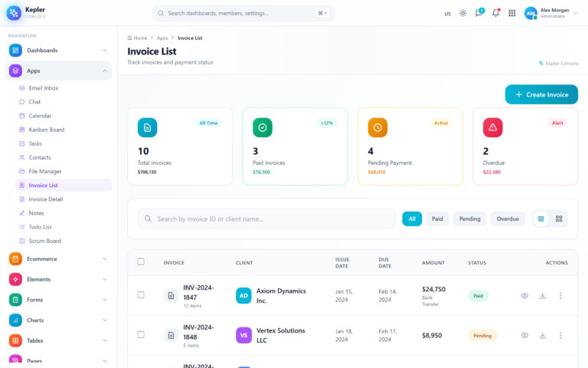This screenshot has width=588, height=368.
Task: Click the Paid Invoices checkmark icon
Action: tap(263, 128)
